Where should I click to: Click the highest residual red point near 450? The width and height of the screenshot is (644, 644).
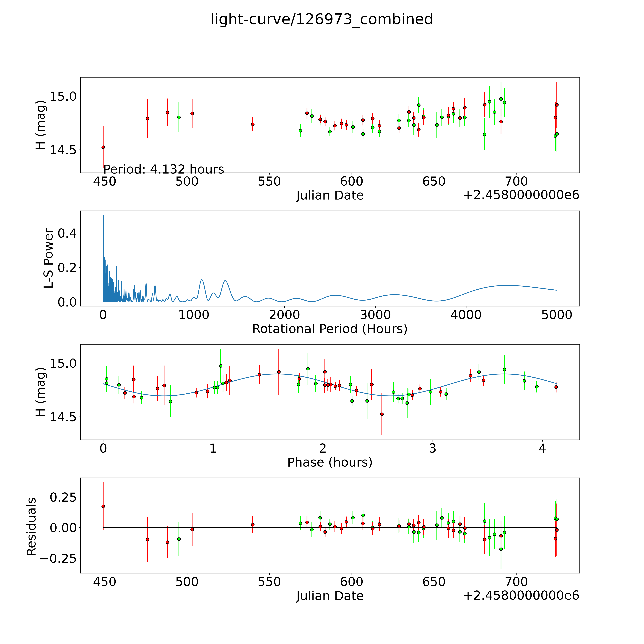tap(103, 506)
